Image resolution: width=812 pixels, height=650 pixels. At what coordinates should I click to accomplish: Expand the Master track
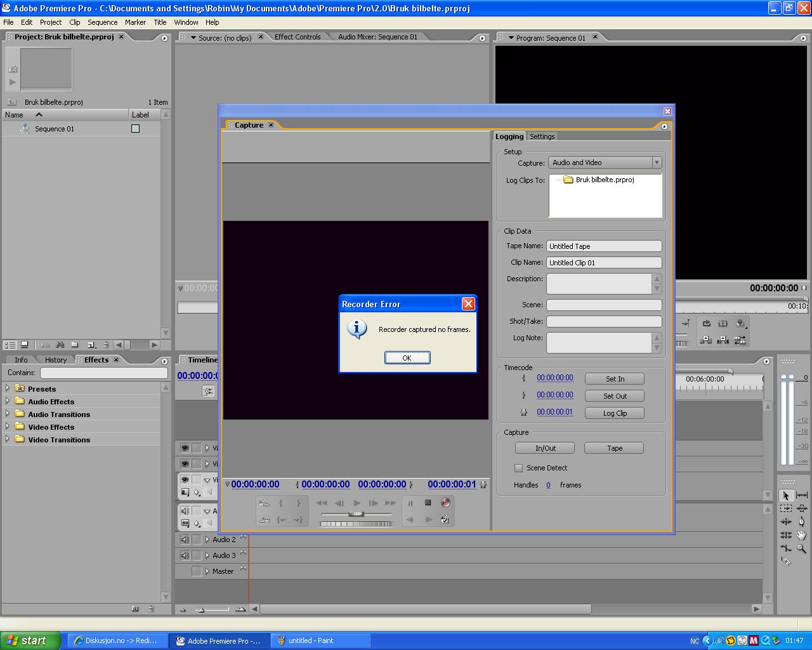coord(207,571)
